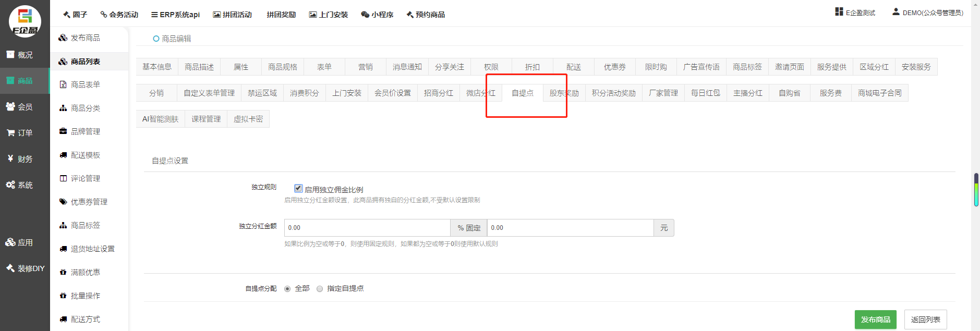
Task: Open the 配送 tab
Action: point(574,67)
